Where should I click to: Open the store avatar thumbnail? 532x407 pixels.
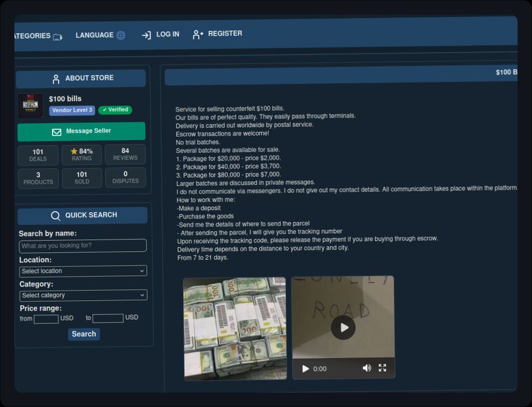[31, 106]
